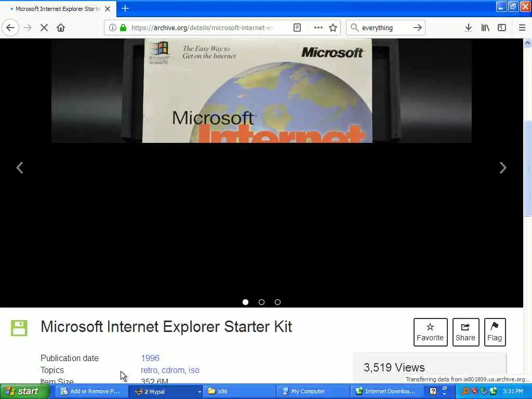Click the system clock 3:31 PM

[x=513, y=392]
